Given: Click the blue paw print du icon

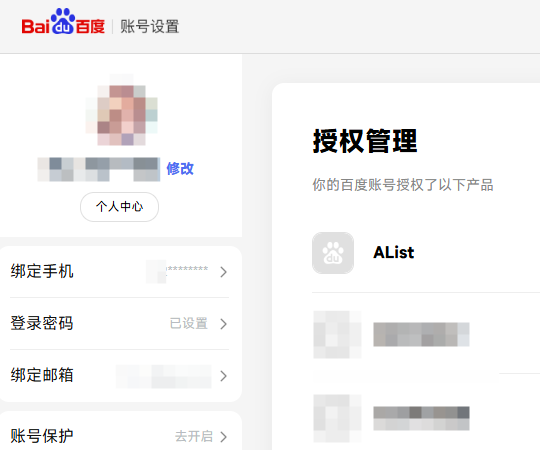Looking at the screenshot, I should [x=63, y=21].
